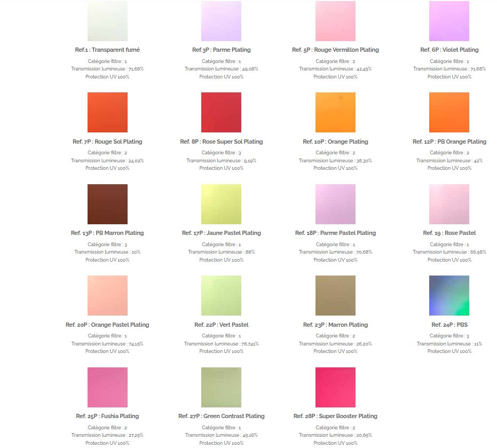Choose the Jaune Pastel Plating yellow swatch
Screen dimensions: 497x448
(x=221, y=204)
